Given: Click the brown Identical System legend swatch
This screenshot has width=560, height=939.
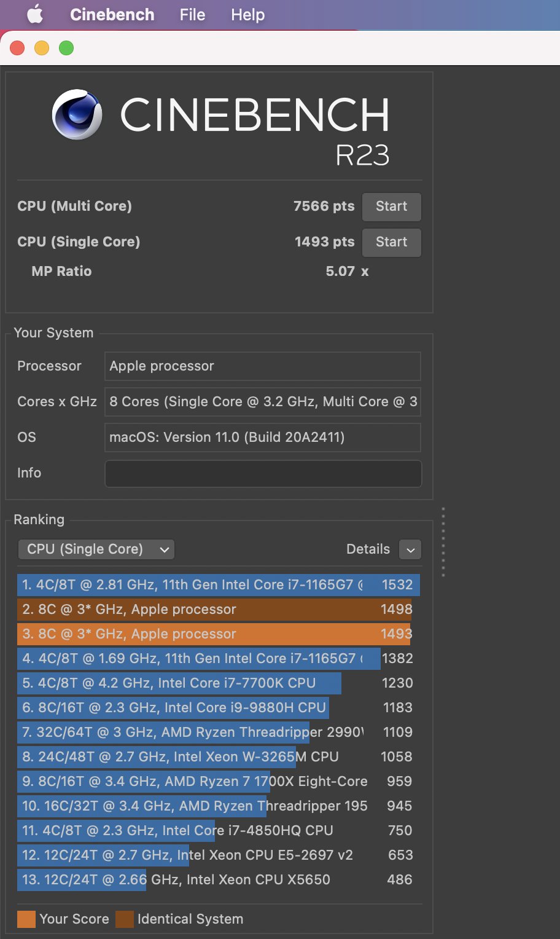Looking at the screenshot, I should point(125,919).
